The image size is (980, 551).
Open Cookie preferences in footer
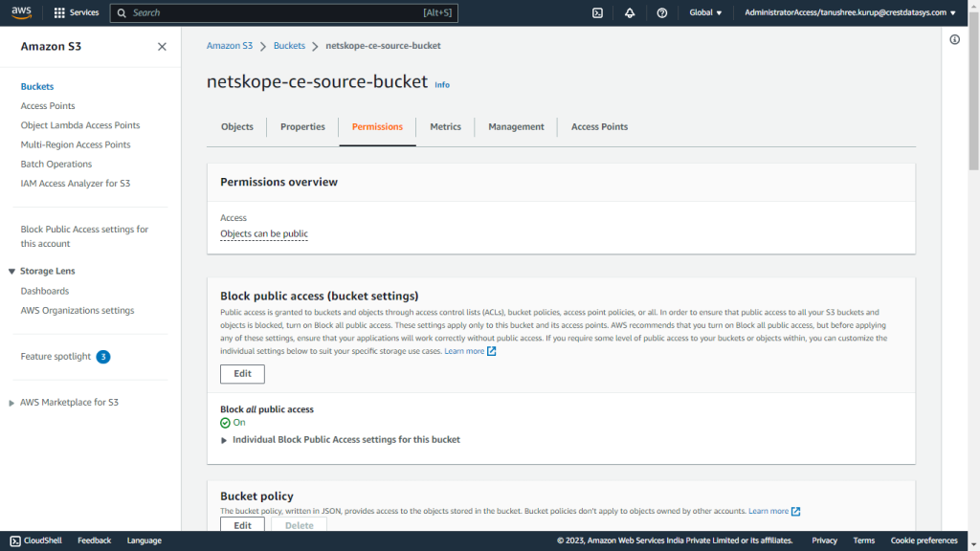tap(924, 541)
